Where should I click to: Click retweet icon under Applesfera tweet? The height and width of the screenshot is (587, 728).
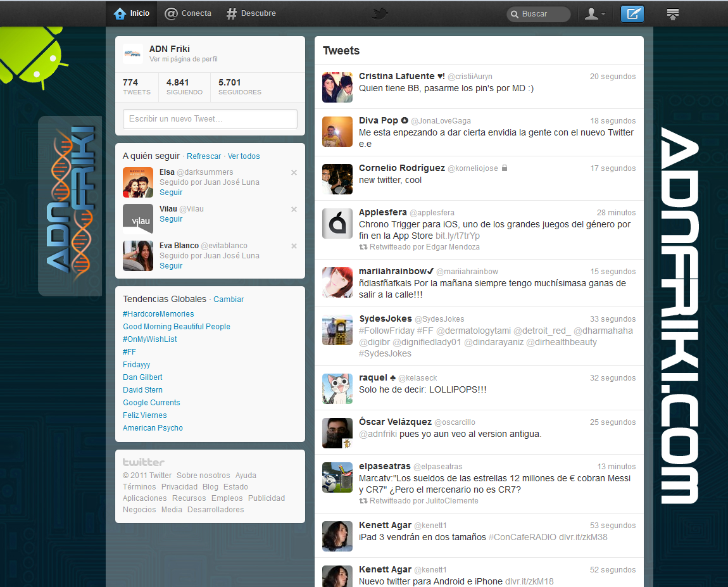click(363, 247)
